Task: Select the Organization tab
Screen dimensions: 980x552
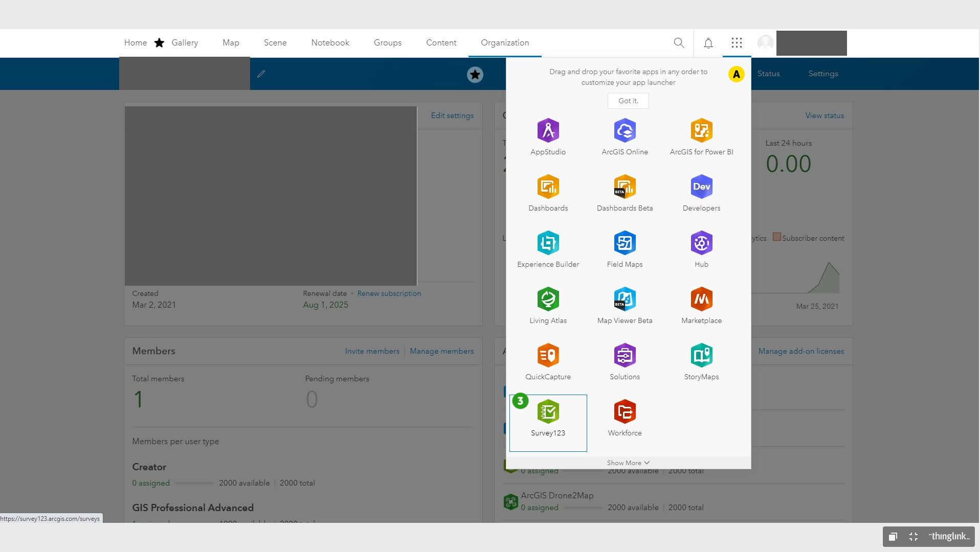Action: (505, 43)
